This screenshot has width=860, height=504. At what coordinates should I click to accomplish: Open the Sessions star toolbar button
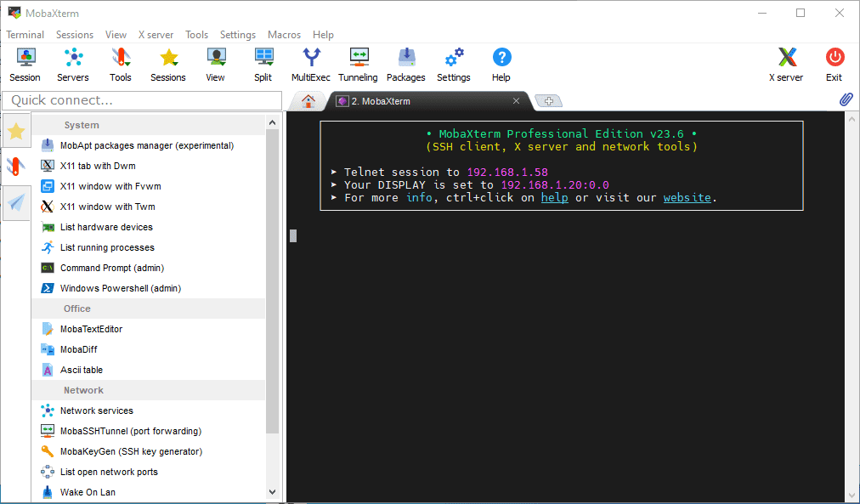point(167,65)
